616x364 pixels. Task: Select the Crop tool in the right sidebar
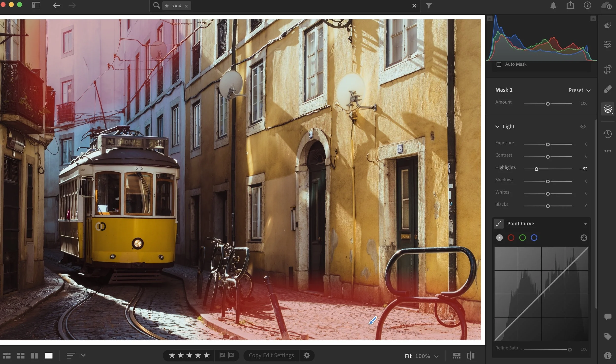[x=608, y=69]
